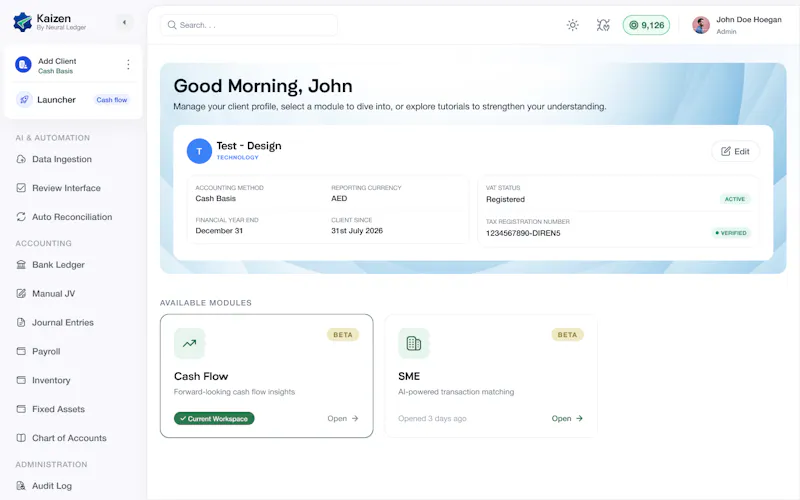Toggle light theme with the sun icon
The height and width of the screenshot is (500, 800).
click(572, 25)
